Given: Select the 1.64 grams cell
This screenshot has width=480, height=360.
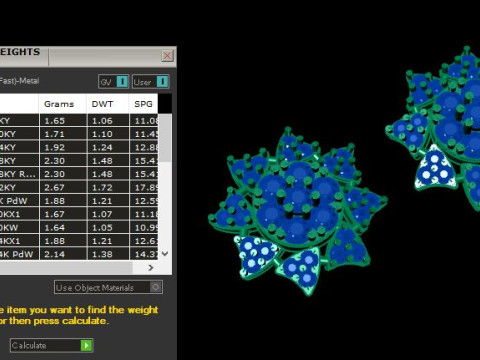Looking at the screenshot, I should (63, 228).
